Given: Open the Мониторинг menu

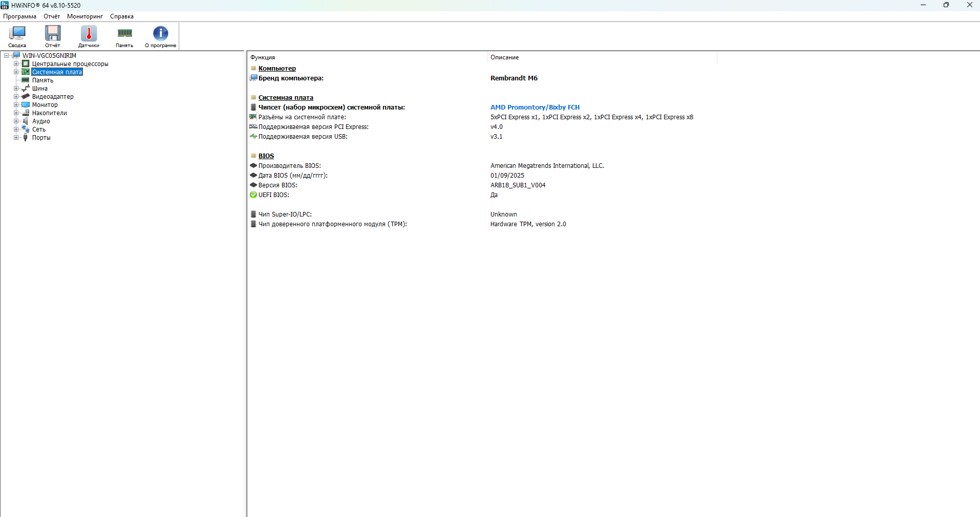Looking at the screenshot, I should (x=85, y=16).
